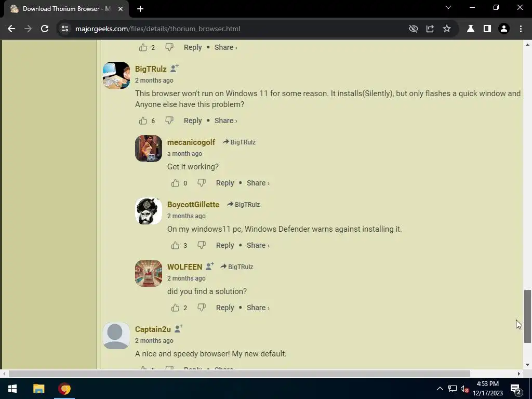Image resolution: width=532 pixels, height=399 pixels.
Task: Expand Share options under BigTRulz's comment
Action: [225, 121]
